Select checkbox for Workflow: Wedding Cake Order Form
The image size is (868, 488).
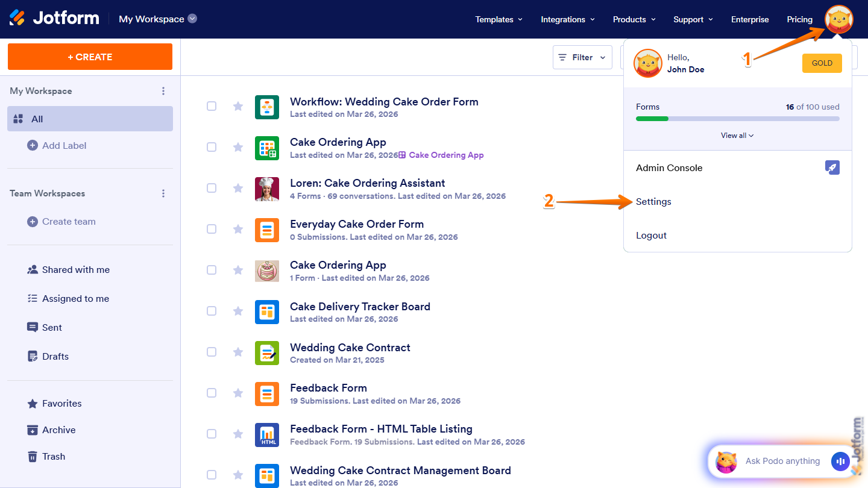(x=212, y=106)
